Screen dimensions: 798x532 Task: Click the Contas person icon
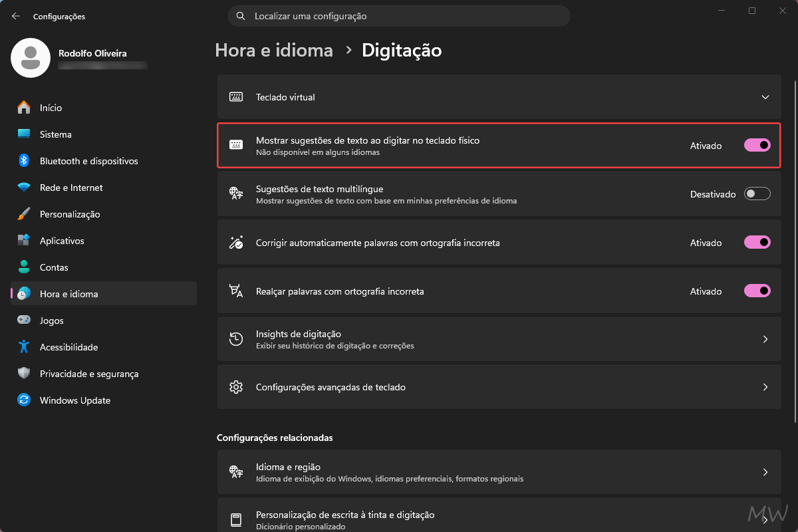[x=24, y=267]
